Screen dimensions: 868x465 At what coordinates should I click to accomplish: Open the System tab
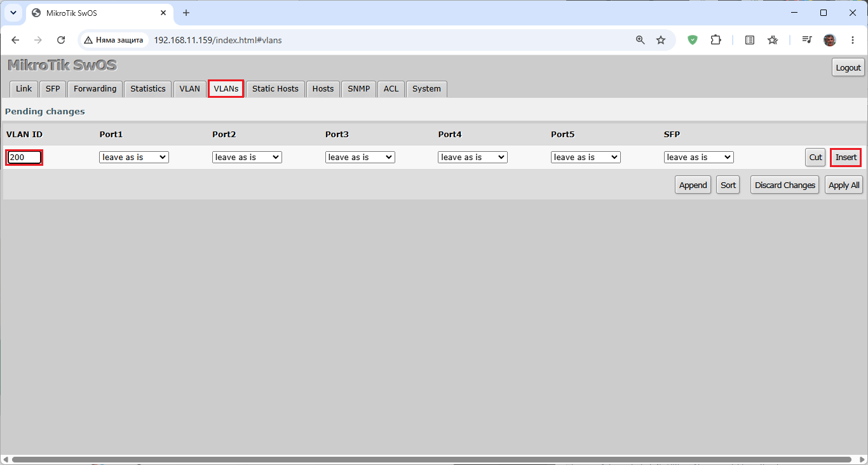pos(426,89)
